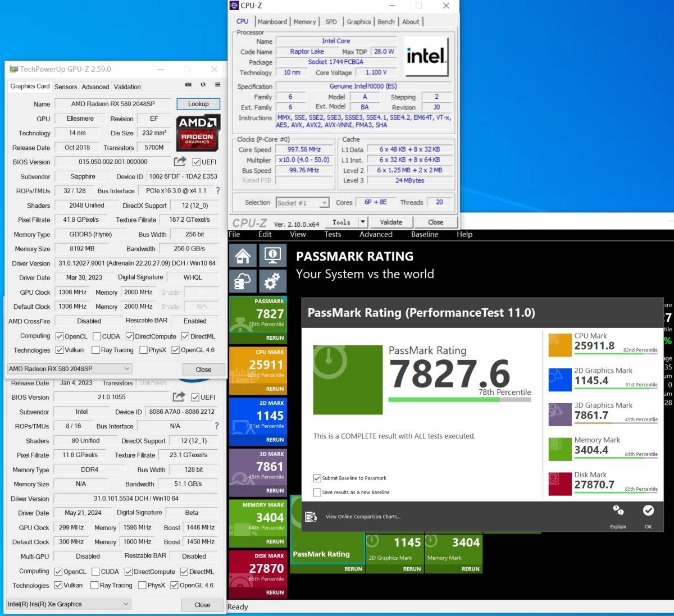Export the RX 580 BIOS using the share icon
674x616 pixels.
point(180,162)
